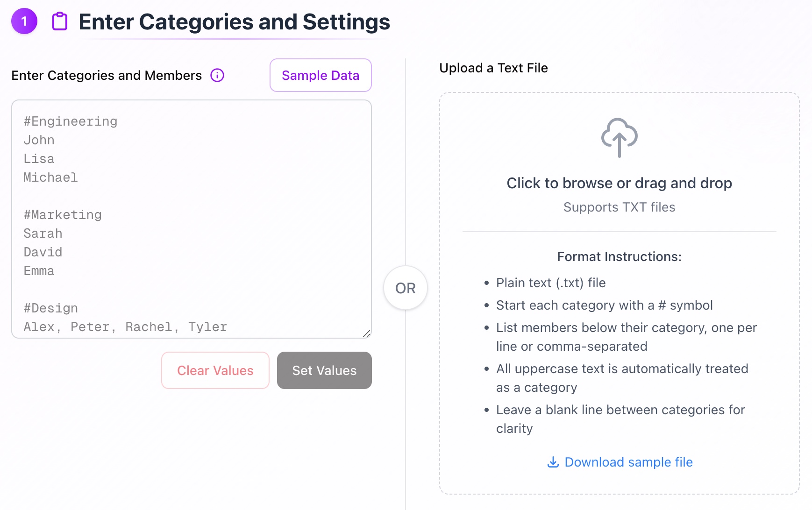Click the textarea resize handle
Screen dimensions: 812x510
coord(367,333)
